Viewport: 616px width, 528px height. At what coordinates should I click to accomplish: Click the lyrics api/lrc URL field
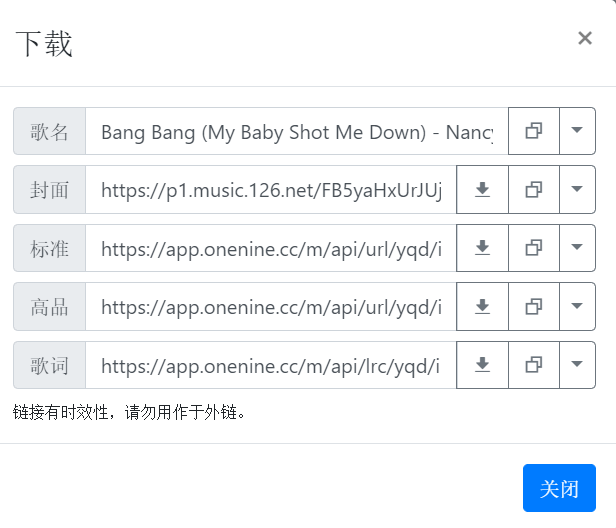click(x=271, y=365)
